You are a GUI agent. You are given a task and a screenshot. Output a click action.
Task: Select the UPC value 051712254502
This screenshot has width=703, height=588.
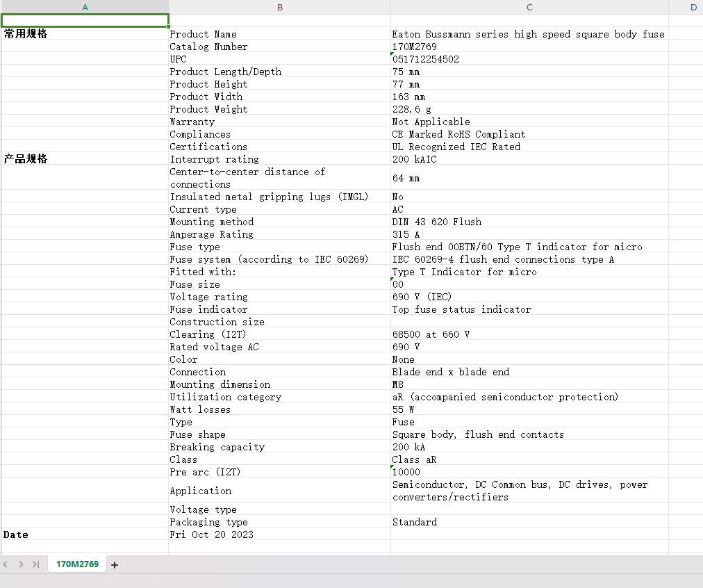point(529,59)
